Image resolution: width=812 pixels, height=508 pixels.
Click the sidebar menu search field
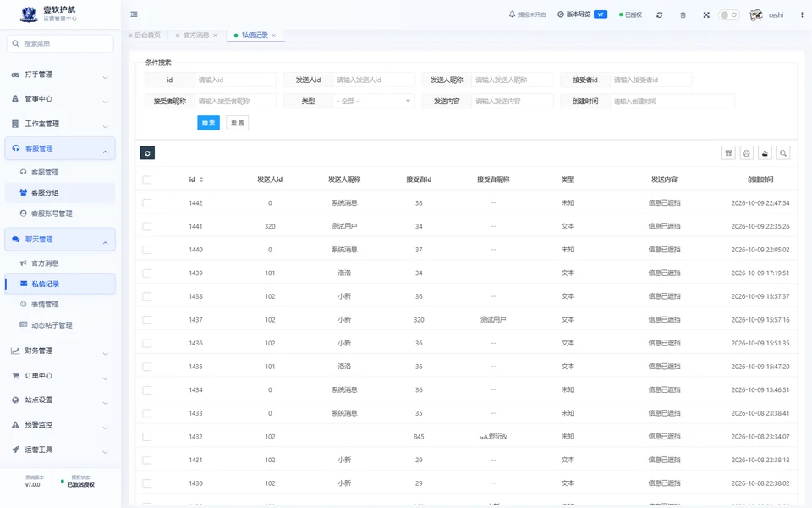pos(60,43)
